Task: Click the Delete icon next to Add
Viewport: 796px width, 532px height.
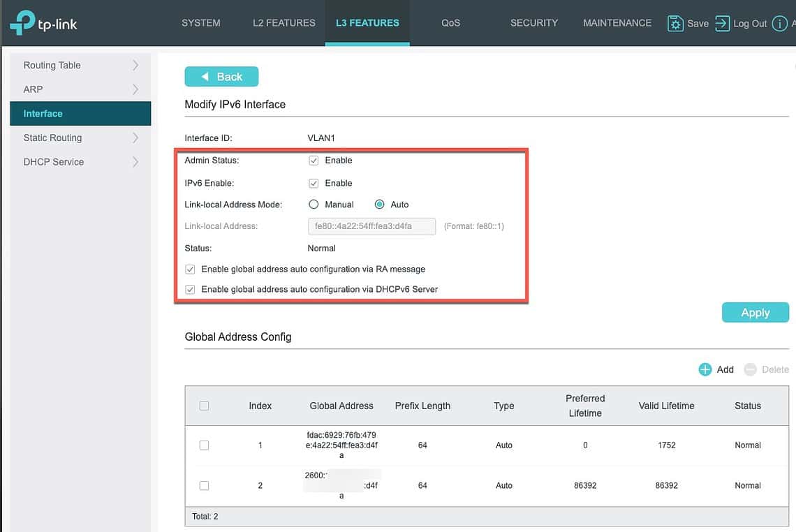Action: pyautogui.click(x=750, y=369)
